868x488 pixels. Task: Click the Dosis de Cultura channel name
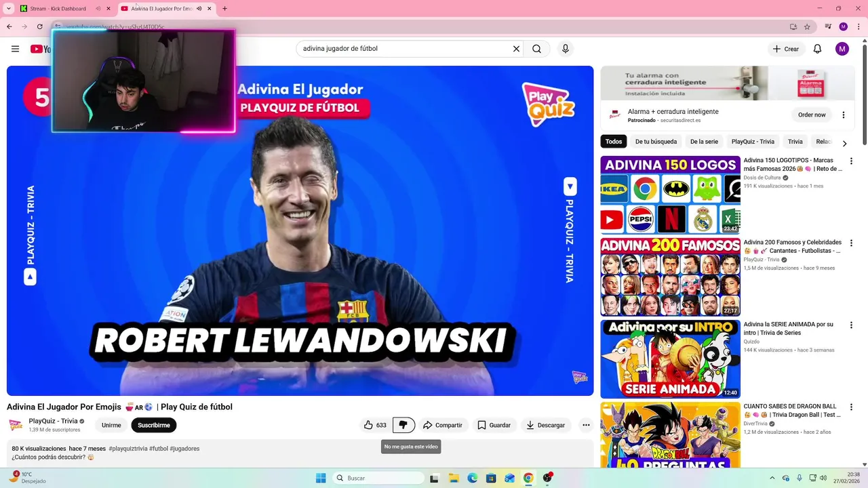coord(762,178)
